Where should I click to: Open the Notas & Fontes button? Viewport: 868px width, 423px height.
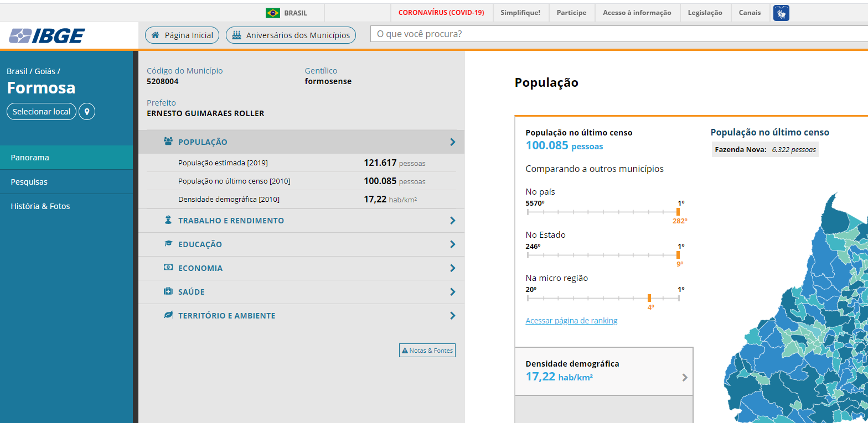point(427,351)
